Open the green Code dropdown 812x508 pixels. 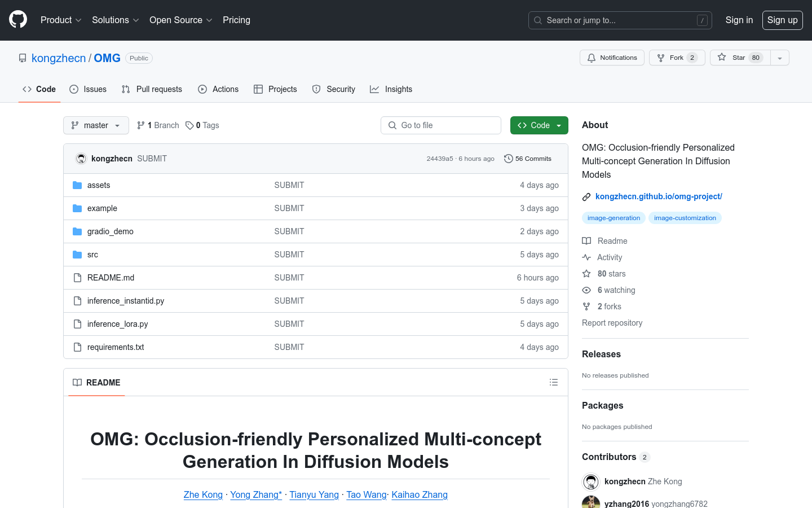[539, 125]
